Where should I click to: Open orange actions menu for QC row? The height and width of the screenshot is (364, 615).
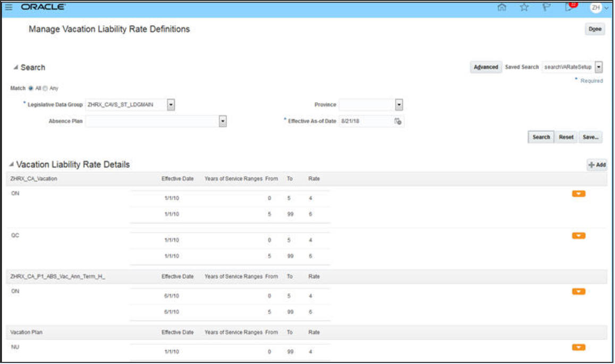coord(578,236)
